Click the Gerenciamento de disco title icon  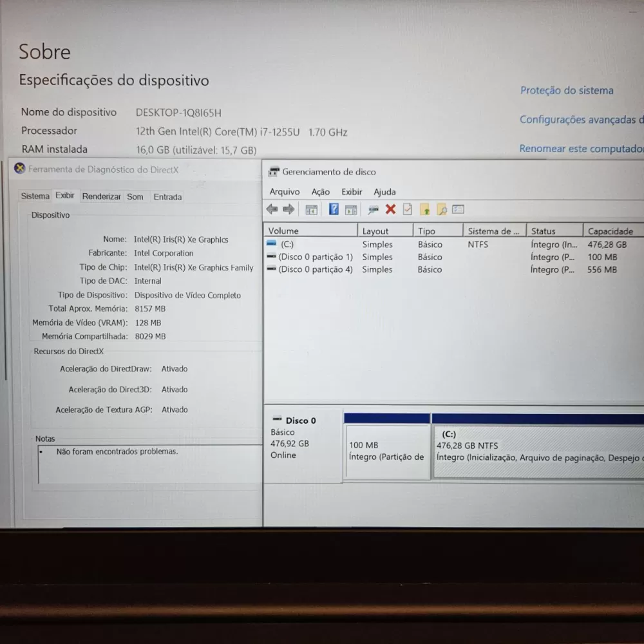tap(274, 172)
